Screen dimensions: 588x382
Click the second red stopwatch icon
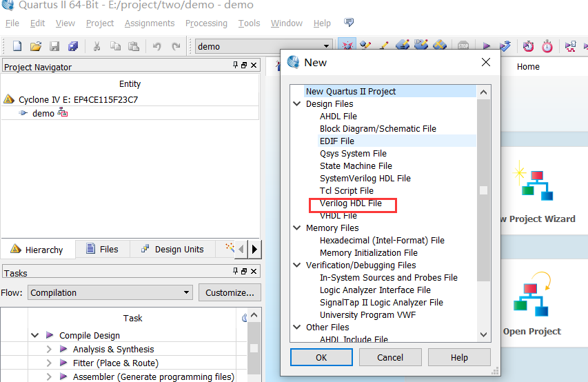click(547, 46)
